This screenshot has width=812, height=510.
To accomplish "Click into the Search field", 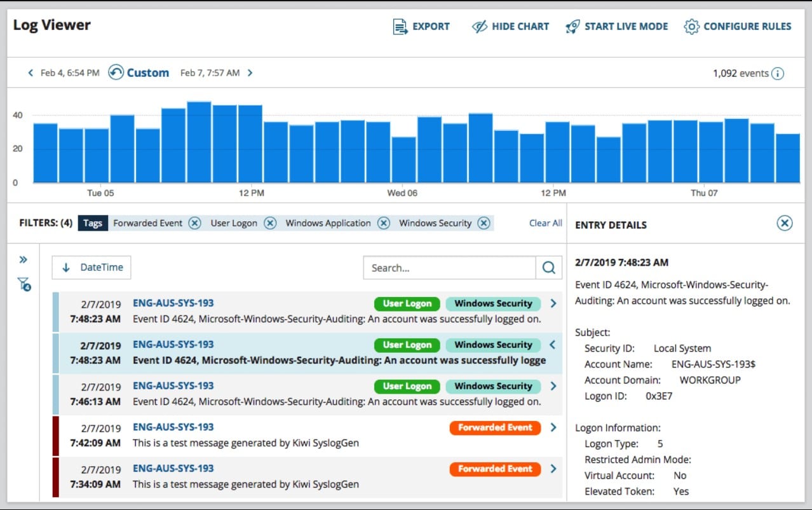I will click(x=450, y=268).
